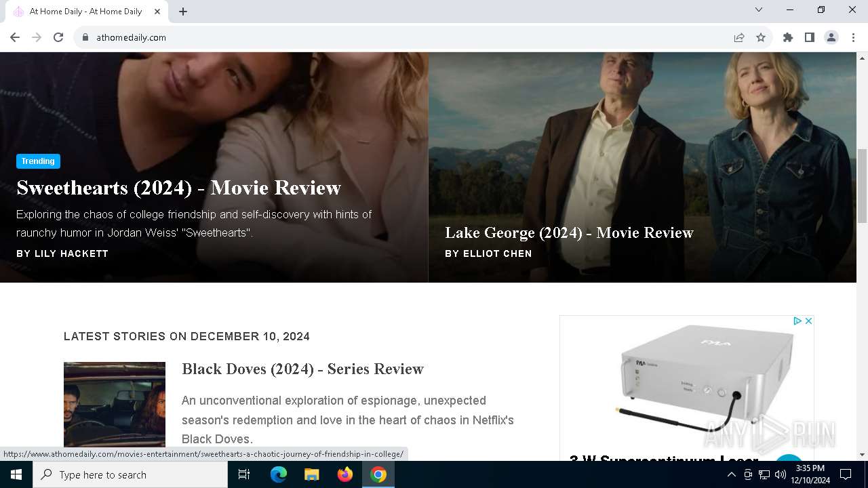
Task: Select the Black Doves summary paragraph
Action: coord(348,420)
